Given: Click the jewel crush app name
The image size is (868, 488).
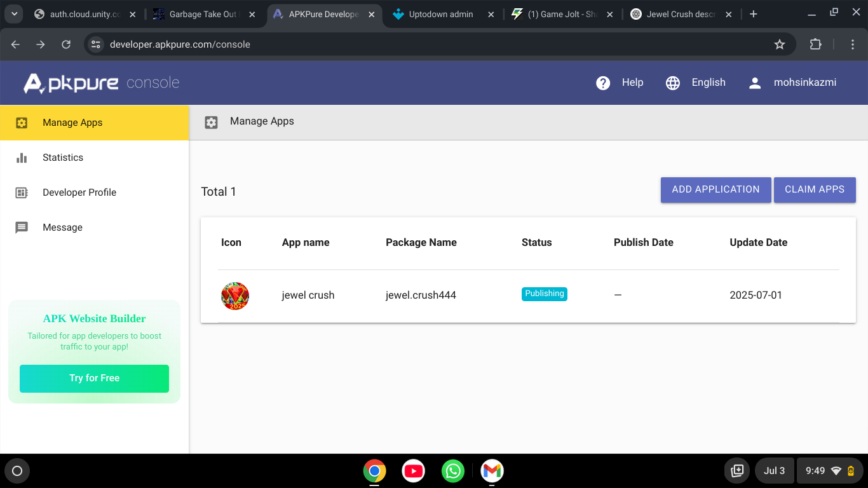Looking at the screenshot, I should pyautogui.click(x=308, y=295).
